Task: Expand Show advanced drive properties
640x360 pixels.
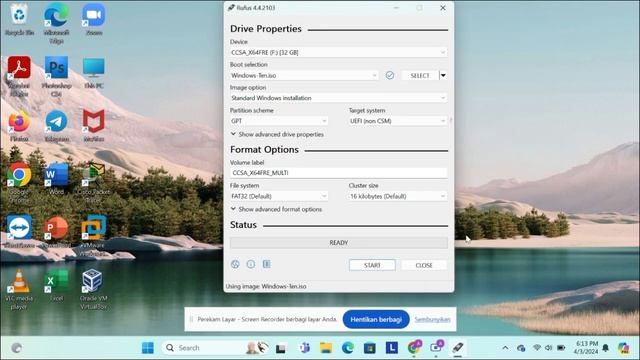Action: click(x=277, y=134)
